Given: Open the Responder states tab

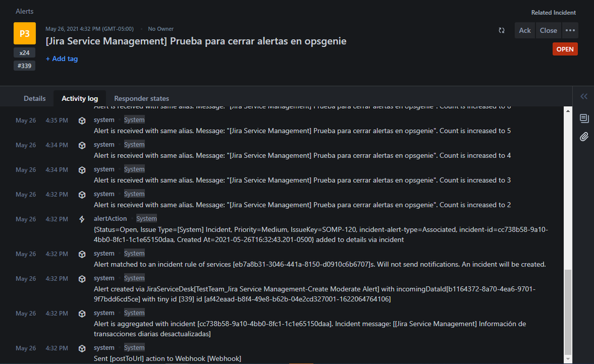Looking at the screenshot, I should tap(142, 99).
